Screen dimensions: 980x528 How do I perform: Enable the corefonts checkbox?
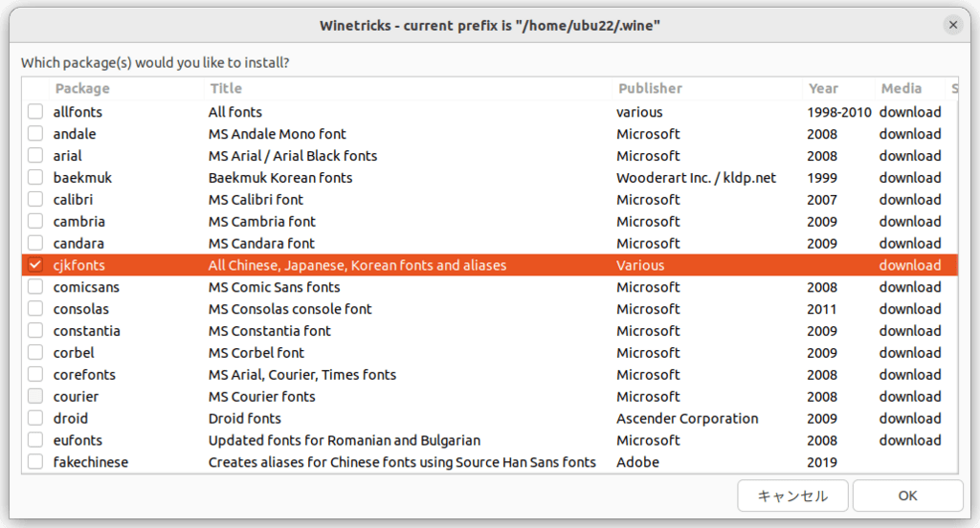(x=35, y=374)
